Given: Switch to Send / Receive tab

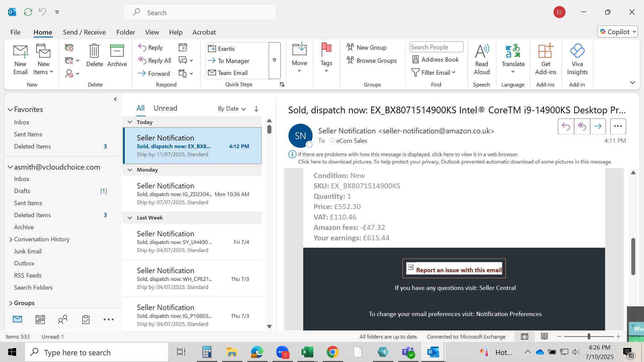Looking at the screenshot, I should pyautogui.click(x=84, y=32).
